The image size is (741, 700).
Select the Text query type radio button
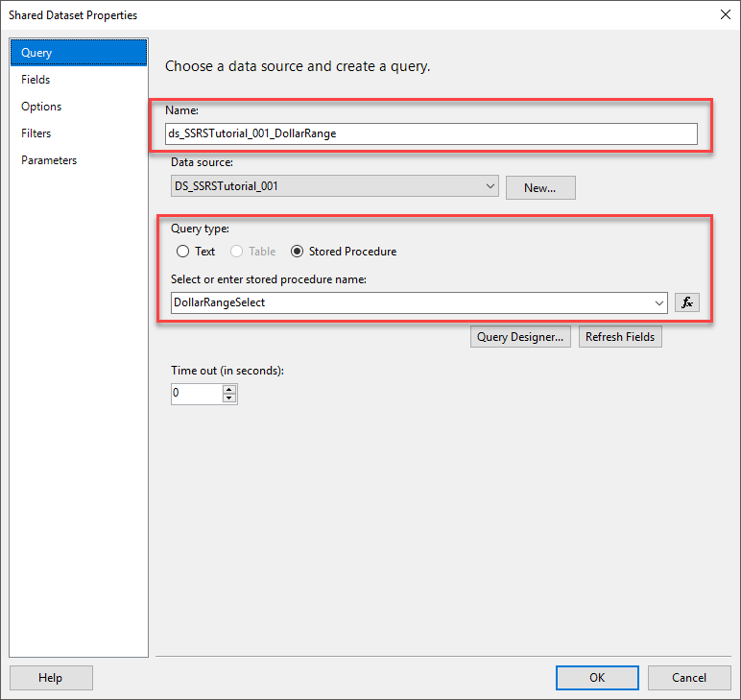coord(183,252)
